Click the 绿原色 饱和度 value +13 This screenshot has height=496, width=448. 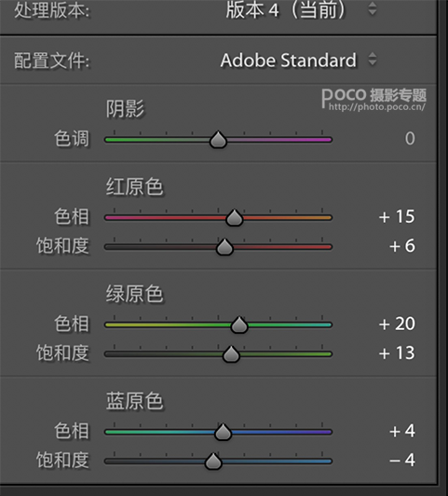(x=397, y=353)
